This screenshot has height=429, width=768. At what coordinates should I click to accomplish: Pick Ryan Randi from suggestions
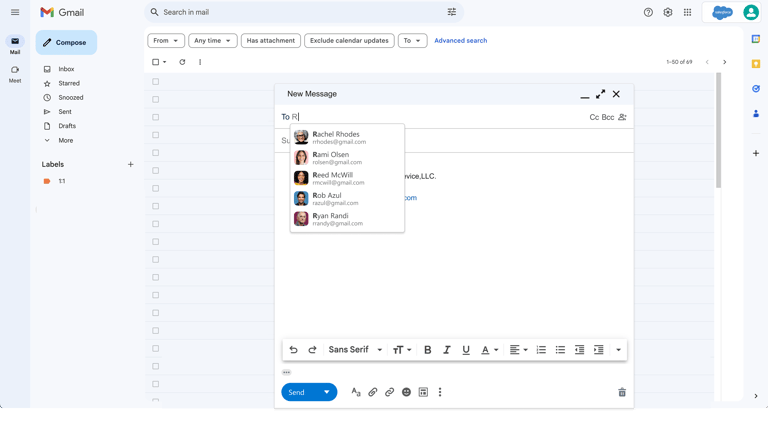(347, 219)
